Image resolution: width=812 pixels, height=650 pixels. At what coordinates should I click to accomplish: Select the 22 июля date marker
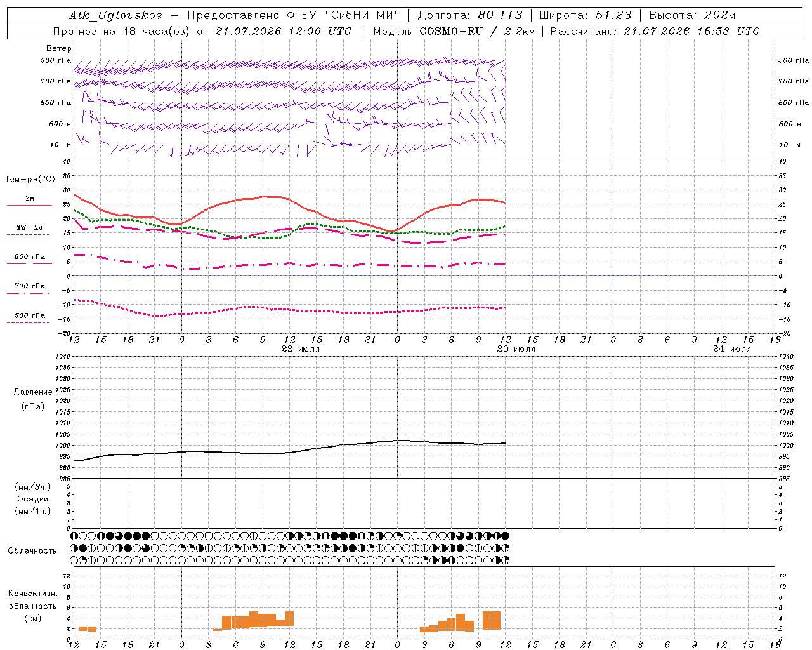[x=300, y=349]
